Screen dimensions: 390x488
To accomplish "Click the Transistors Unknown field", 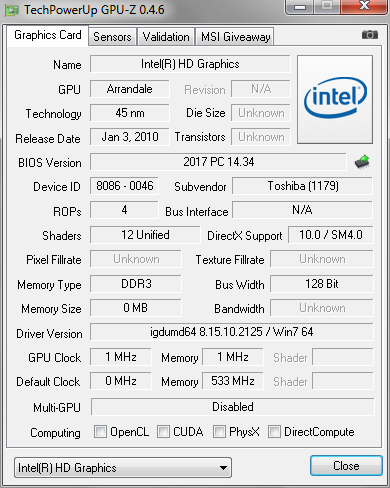I will 261,137.
